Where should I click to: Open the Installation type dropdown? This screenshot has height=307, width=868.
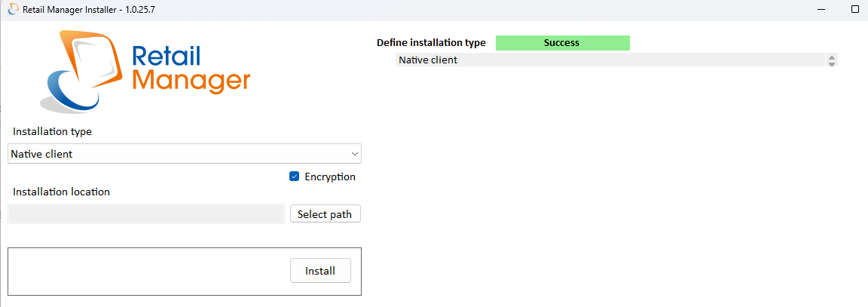[185, 154]
